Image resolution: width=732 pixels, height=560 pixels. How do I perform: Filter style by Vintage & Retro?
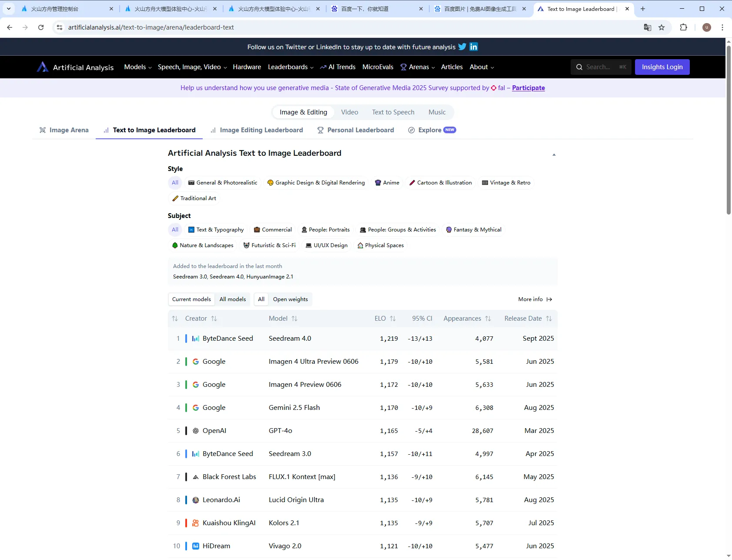coord(506,183)
